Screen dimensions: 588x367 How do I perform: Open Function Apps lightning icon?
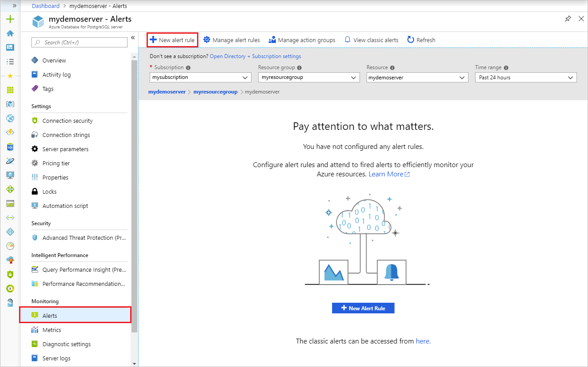click(10, 133)
